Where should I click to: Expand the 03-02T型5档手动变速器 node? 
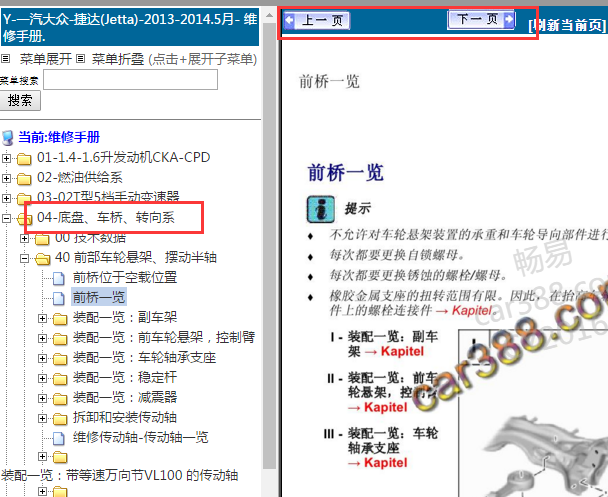click(x=6, y=198)
